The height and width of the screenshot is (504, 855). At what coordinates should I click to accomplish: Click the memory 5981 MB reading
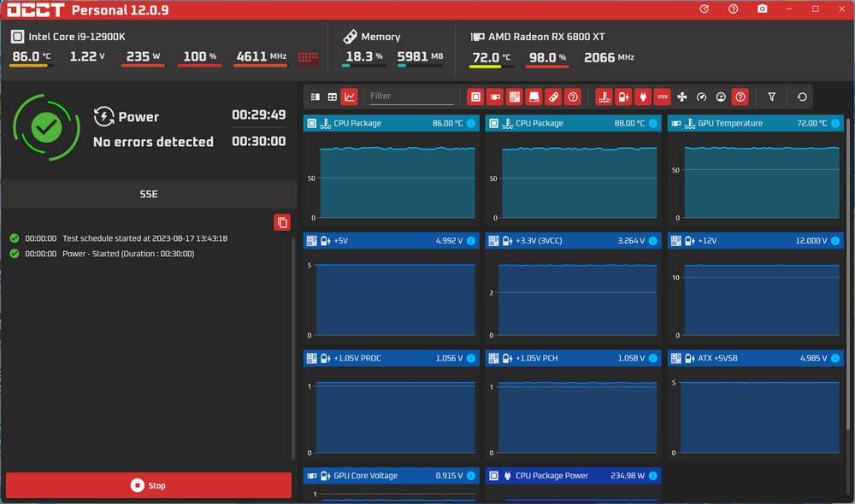click(420, 56)
